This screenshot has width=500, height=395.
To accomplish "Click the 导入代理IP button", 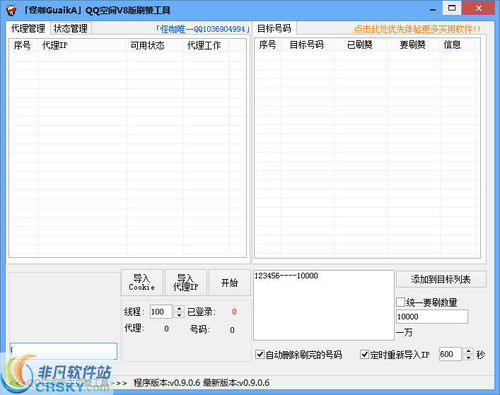I will tap(186, 283).
